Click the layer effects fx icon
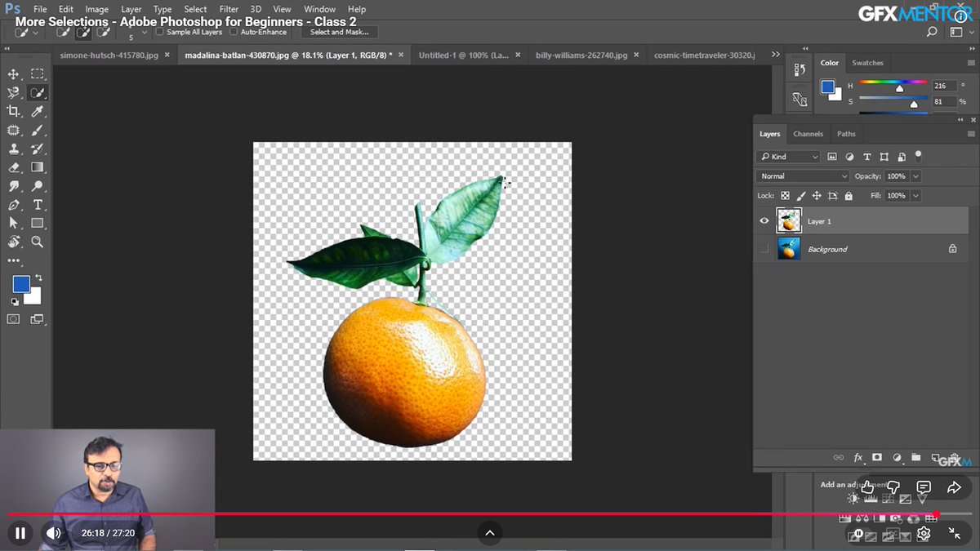 pyautogui.click(x=858, y=458)
